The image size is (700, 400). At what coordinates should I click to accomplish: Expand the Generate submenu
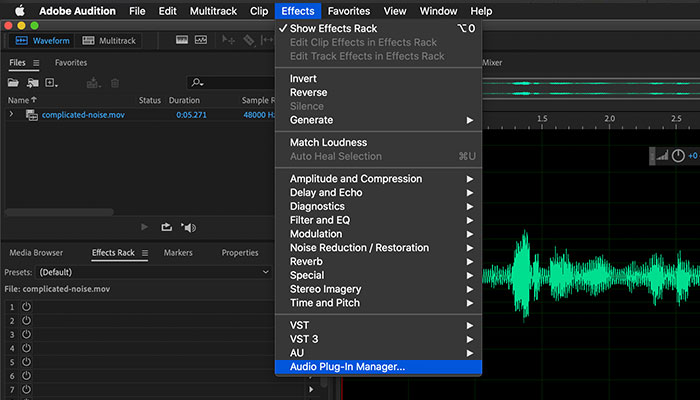tap(379, 120)
